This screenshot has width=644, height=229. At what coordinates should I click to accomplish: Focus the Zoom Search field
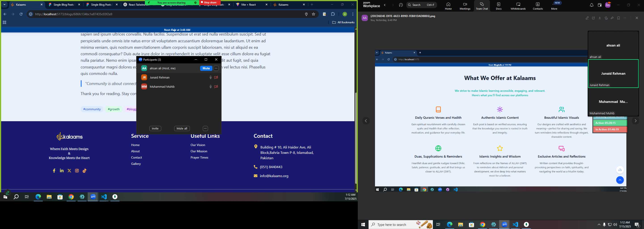click(x=422, y=5)
